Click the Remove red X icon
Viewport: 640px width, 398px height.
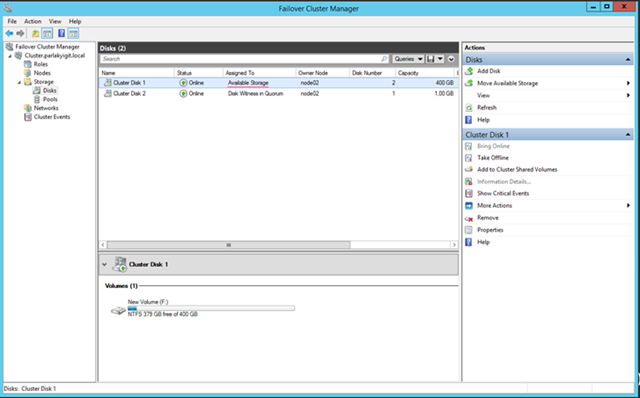point(469,218)
